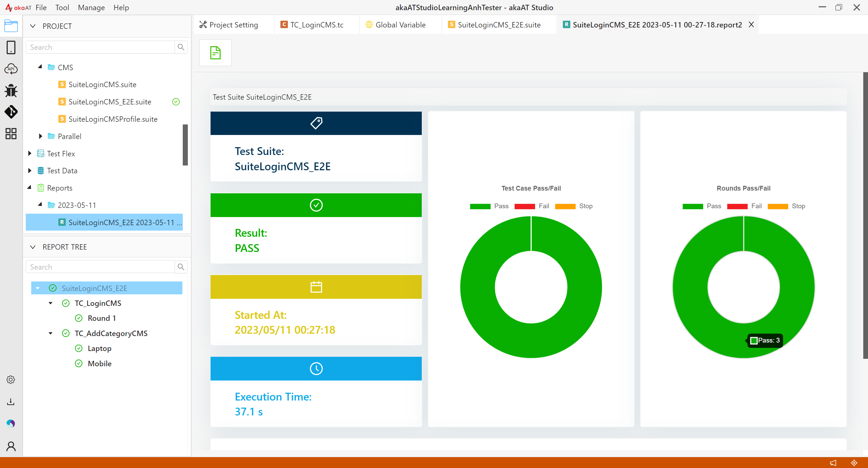
Task: Open the debug bug icon in sidebar
Action: (11, 91)
